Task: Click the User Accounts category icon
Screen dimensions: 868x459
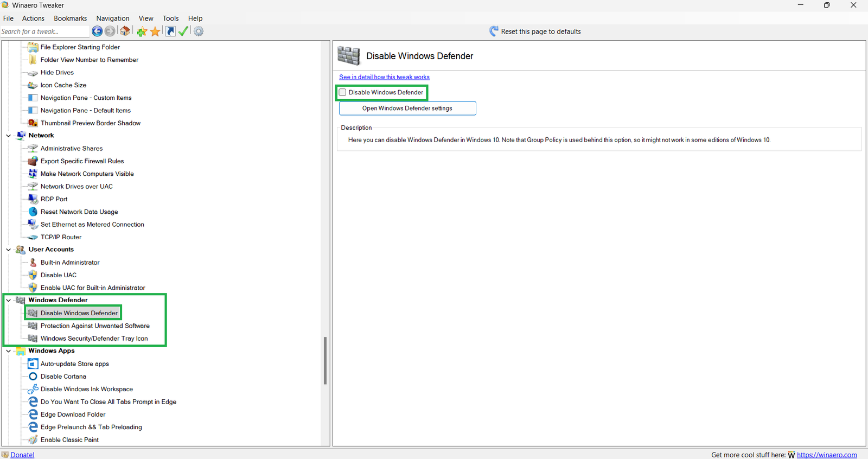Action: [21, 250]
